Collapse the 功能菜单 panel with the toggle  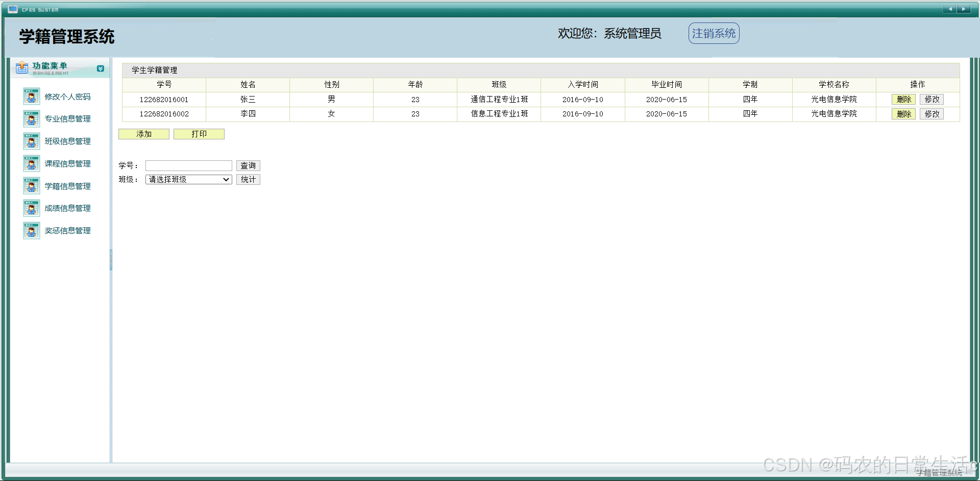101,68
